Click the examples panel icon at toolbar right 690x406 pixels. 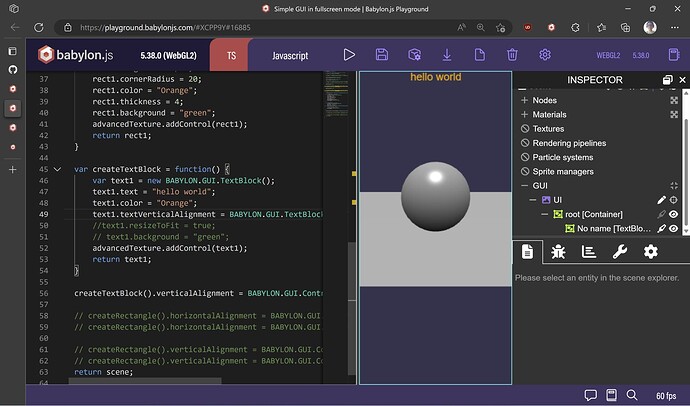pos(674,55)
